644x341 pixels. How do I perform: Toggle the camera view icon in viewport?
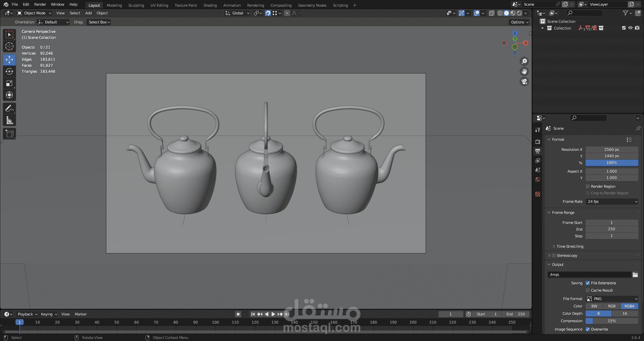(524, 82)
